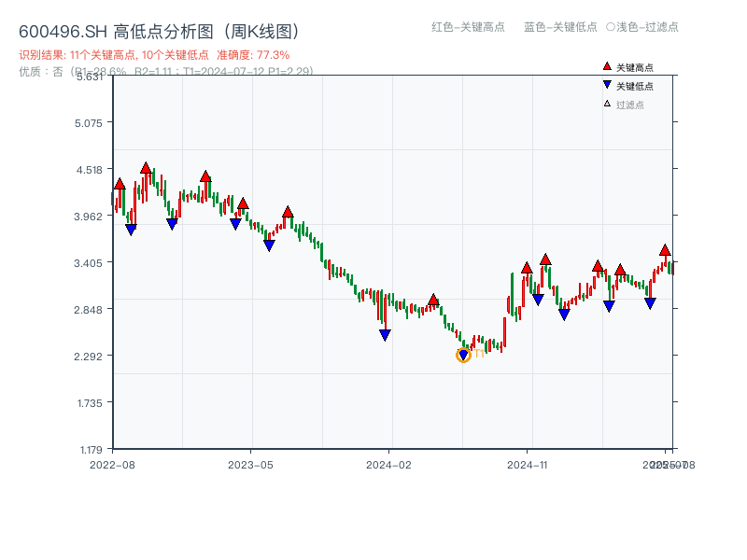Click the rightmost blue key-low marker
This screenshot has height=560, width=747.
(x=650, y=303)
